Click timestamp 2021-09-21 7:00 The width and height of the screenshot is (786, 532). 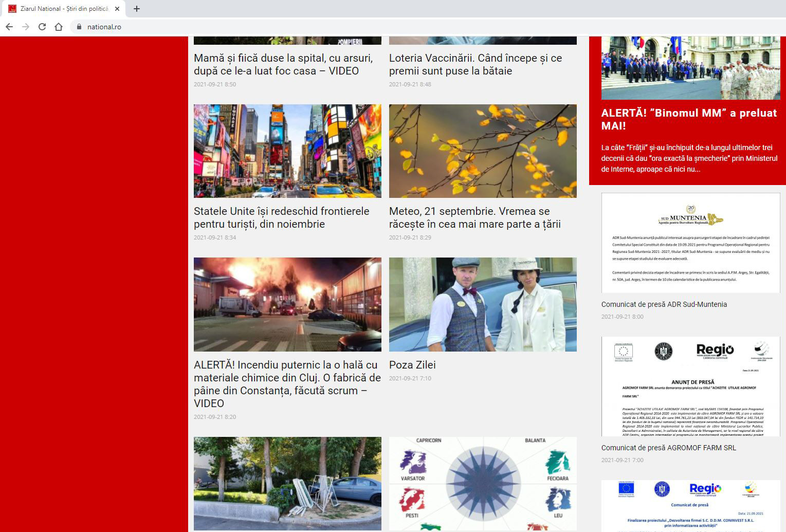(623, 460)
